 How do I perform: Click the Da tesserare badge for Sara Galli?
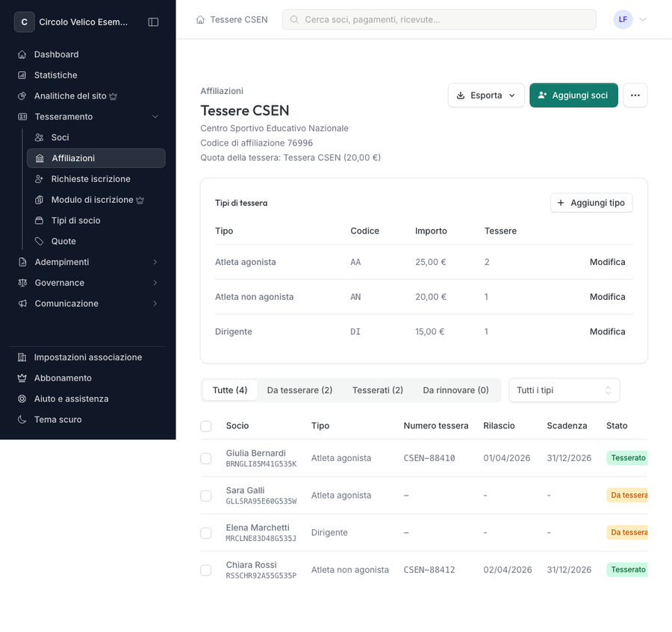coord(627,495)
